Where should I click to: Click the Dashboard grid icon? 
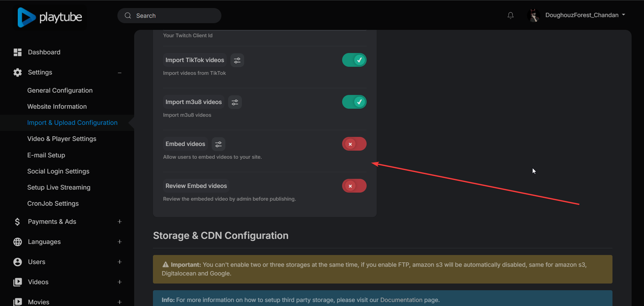coord(17,52)
